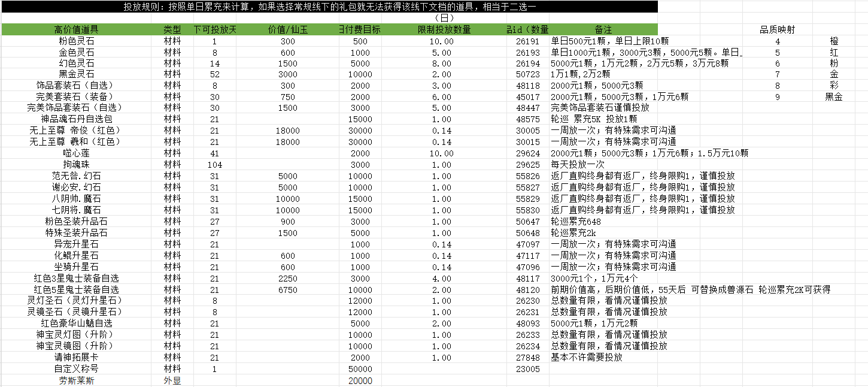The height and width of the screenshot is (387, 868).
Task: Click the orange 劳斯莱斯 cell
Action: pos(76,380)
